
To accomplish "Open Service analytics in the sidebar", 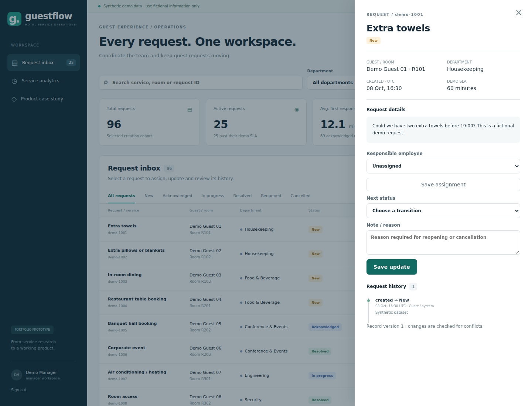I will click(x=44, y=81).
